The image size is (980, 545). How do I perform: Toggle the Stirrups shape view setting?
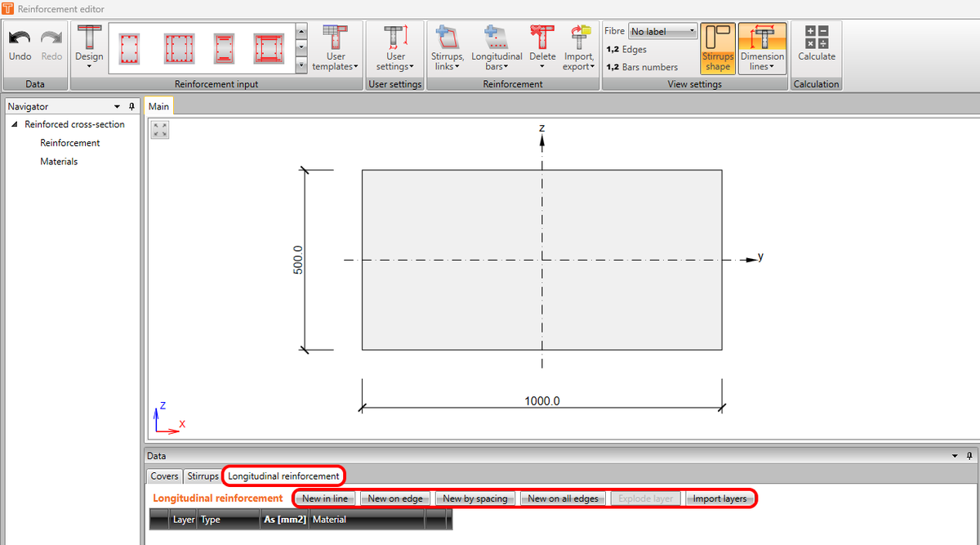point(718,47)
